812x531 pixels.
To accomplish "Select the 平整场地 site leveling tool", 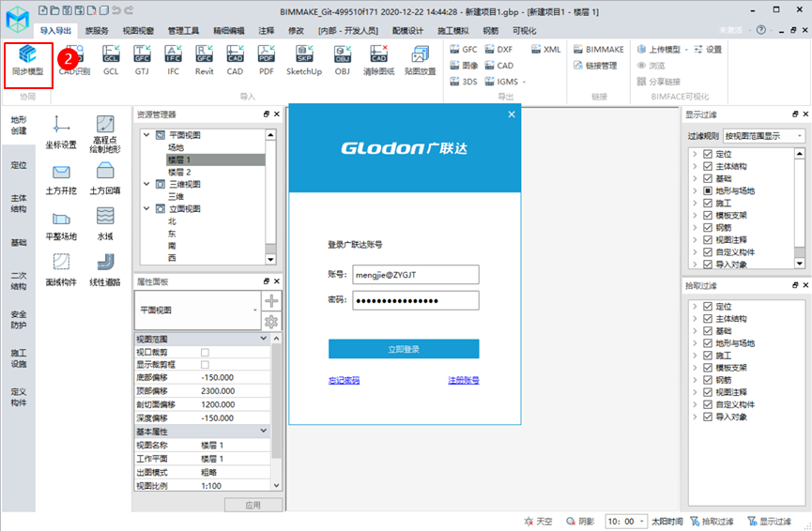I will [x=61, y=225].
